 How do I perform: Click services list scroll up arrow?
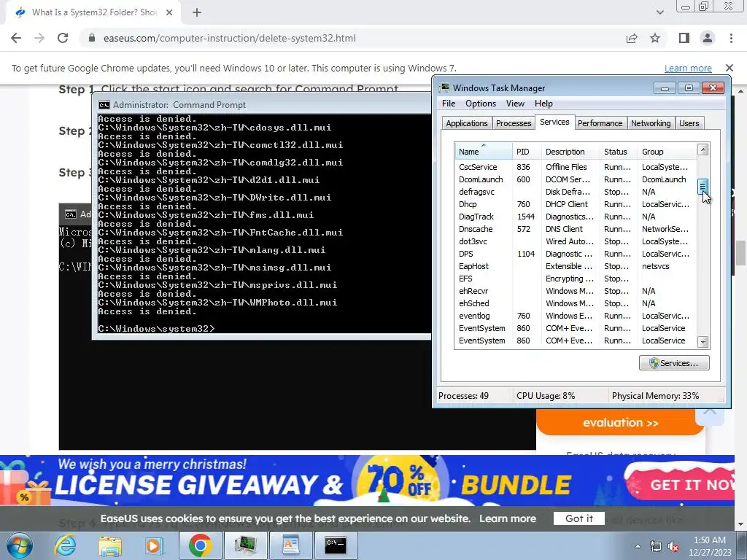[x=703, y=149]
